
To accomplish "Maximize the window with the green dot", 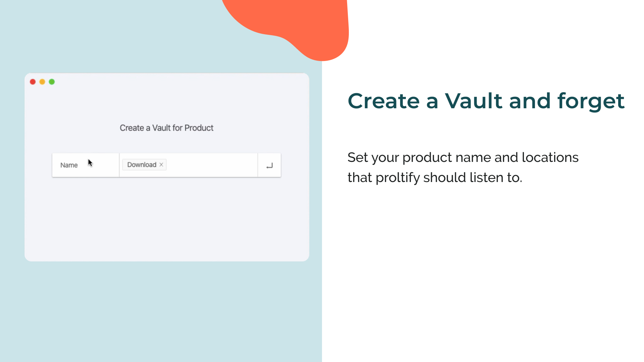I will pyautogui.click(x=52, y=82).
